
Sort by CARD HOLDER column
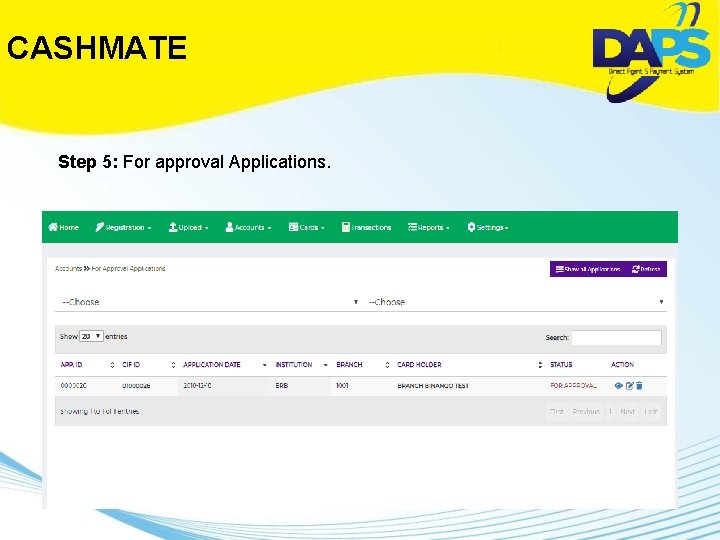click(x=469, y=365)
